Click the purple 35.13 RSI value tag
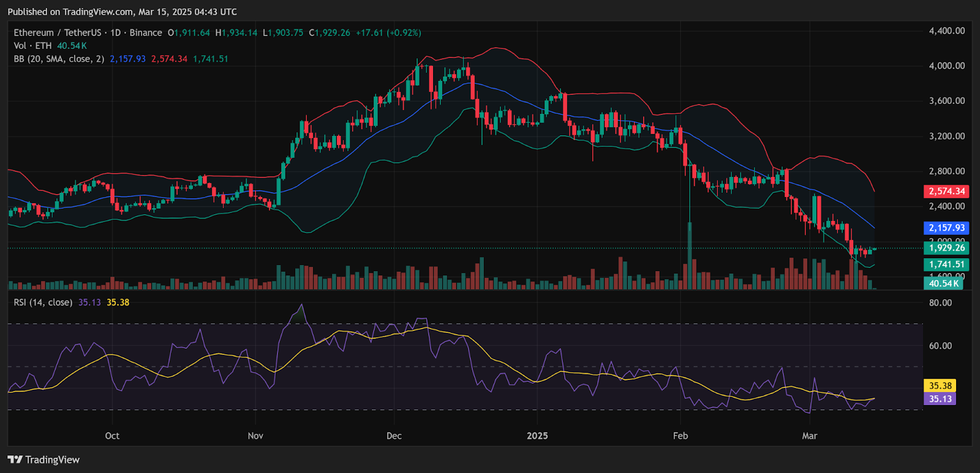 click(940, 399)
